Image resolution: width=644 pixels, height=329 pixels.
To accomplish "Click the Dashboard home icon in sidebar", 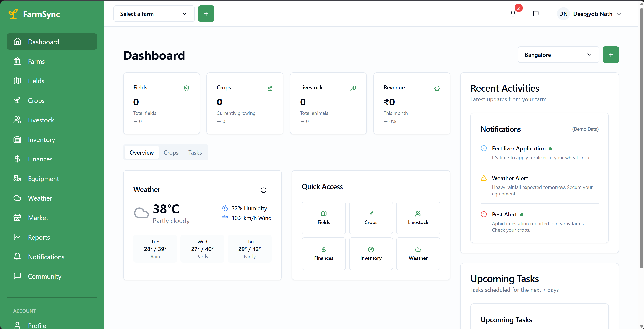I will click(x=17, y=42).
